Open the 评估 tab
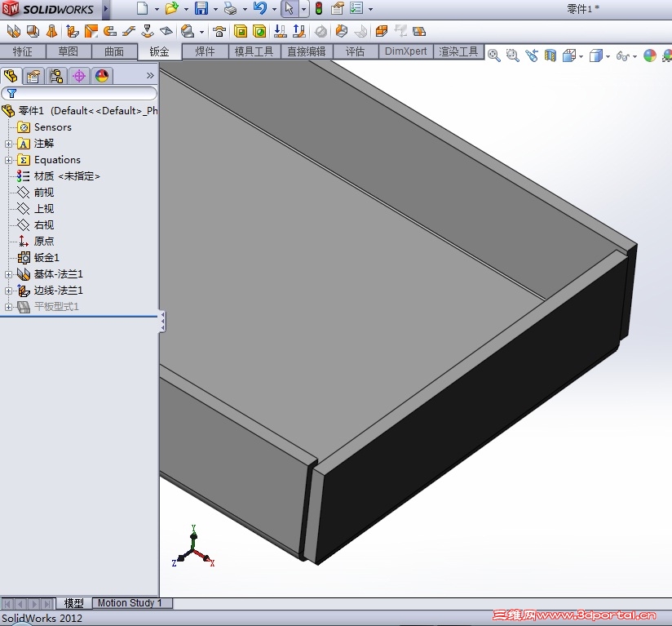This screenshot has width=672, height=626. 356,51
